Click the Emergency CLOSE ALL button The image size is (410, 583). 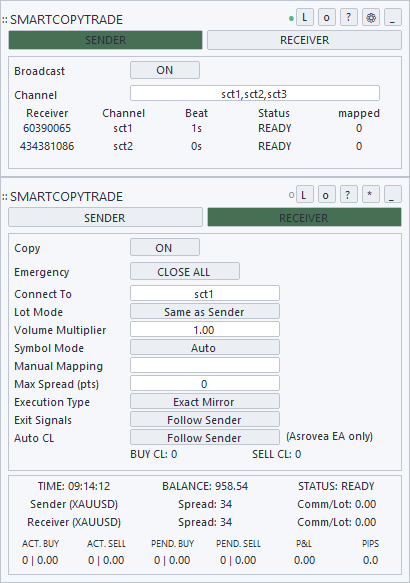pyautogui.click(x=185, y=271)
